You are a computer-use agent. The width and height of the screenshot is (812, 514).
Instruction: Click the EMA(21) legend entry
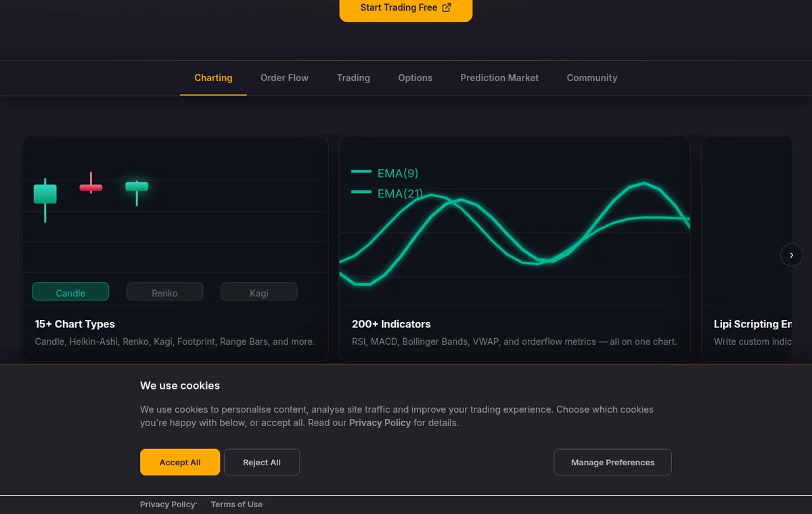(386, 193)
